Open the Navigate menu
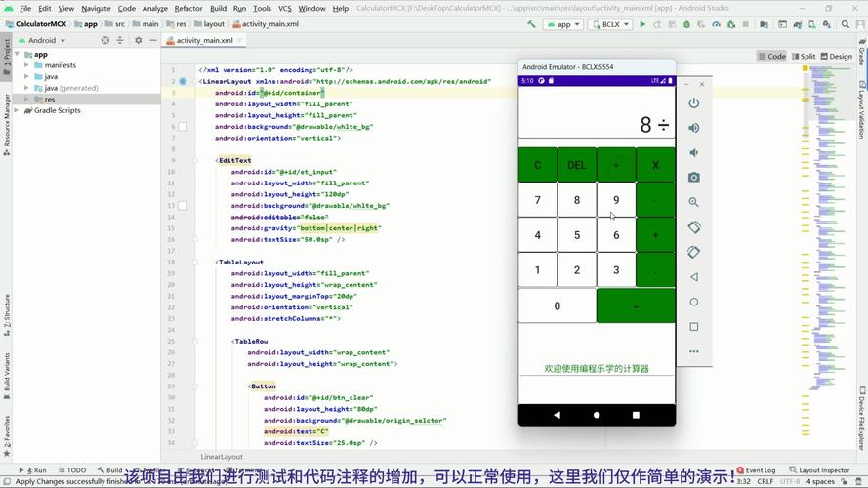Screen dimensions: 868x488 click(x=96, y=9)
